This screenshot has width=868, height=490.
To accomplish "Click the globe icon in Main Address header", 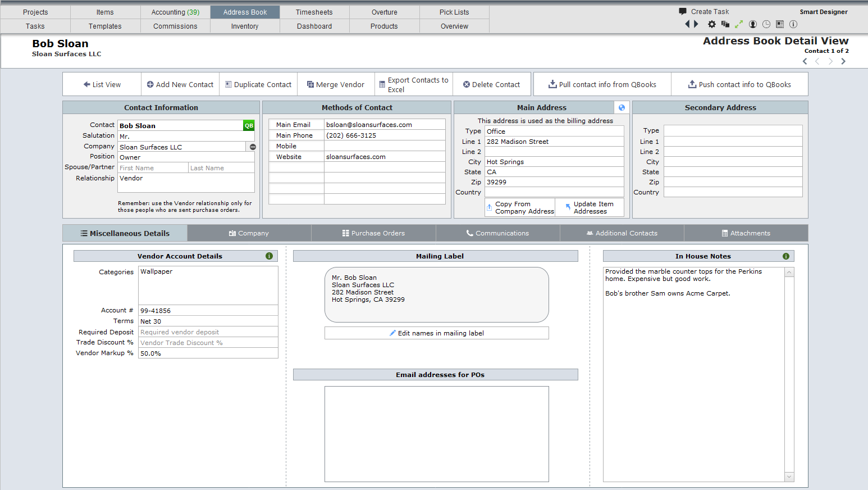I will pyautogui.click(x=622, y=107).
